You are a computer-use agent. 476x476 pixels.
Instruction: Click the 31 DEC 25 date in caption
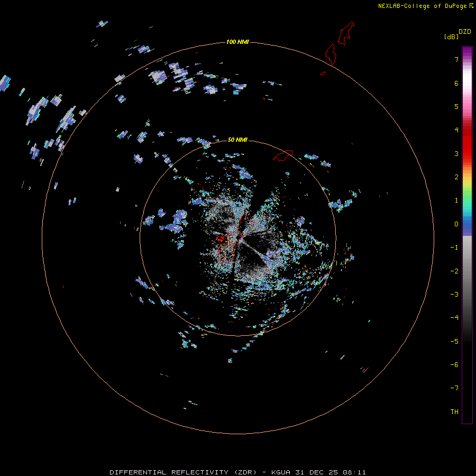pyautogui.click(x=316, y=472)
